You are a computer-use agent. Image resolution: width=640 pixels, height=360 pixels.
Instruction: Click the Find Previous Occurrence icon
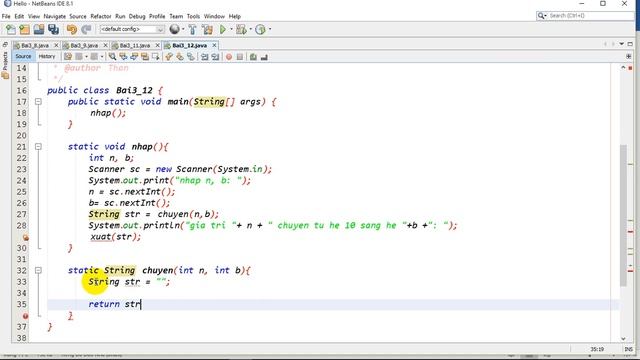pyautogui.click(x=123, y=57)
